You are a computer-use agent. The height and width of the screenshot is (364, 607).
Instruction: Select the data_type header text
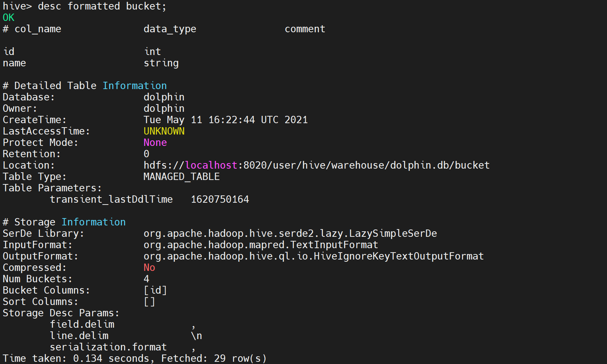tap(170, 29)
